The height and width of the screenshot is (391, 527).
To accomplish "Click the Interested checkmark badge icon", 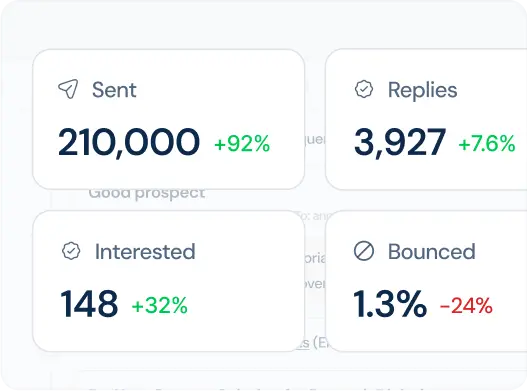I will pos(71,251).
